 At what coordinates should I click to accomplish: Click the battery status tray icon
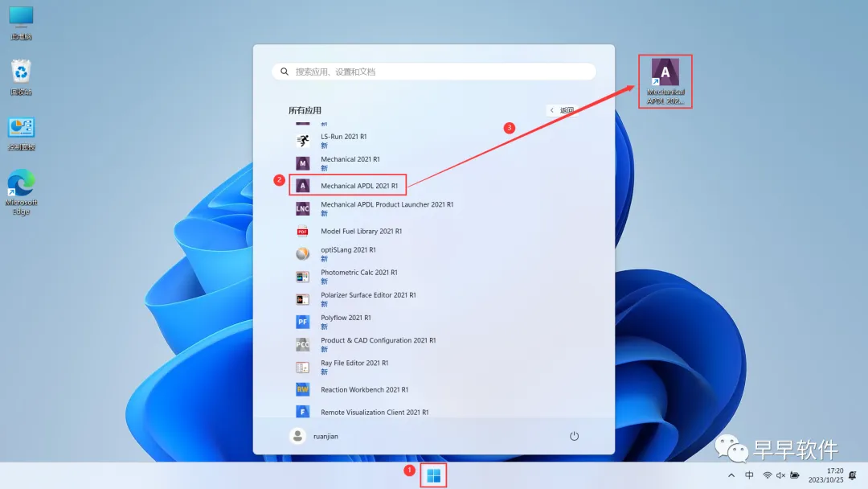tap(794, 475)
